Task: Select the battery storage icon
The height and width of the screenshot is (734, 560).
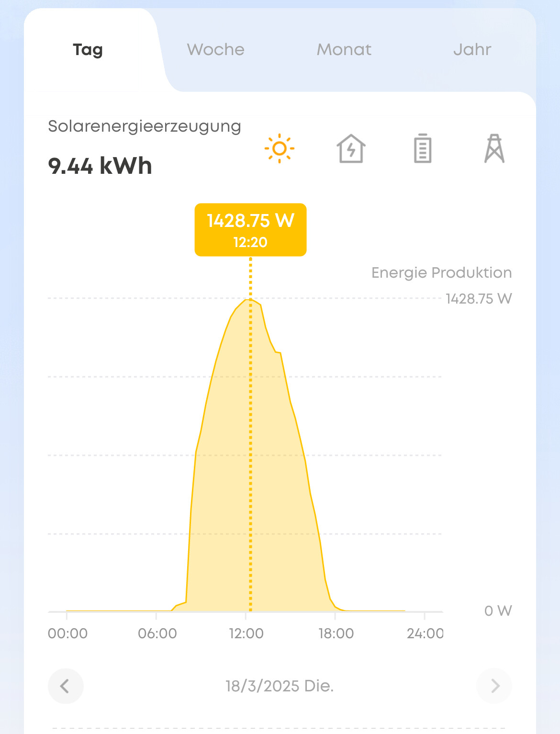Action: coord(423,148)
